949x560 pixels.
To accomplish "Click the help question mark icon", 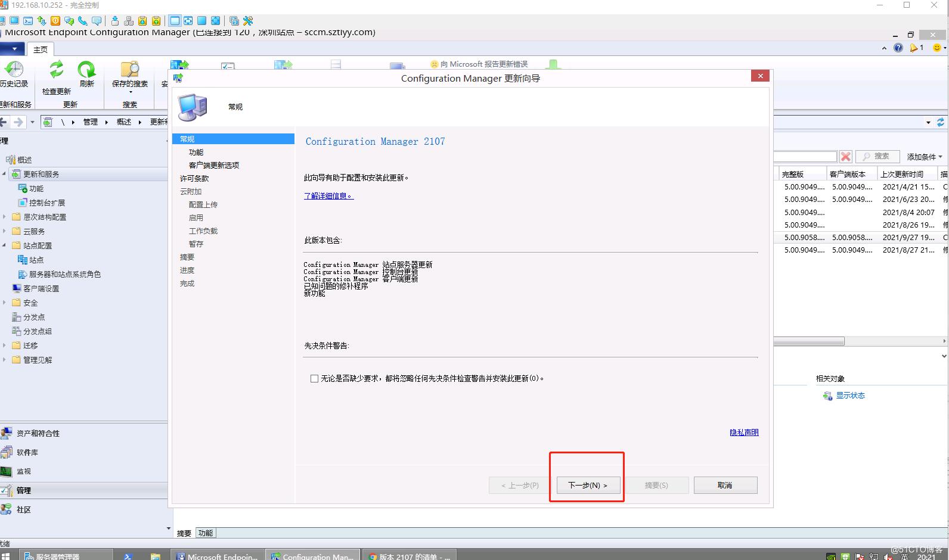I will tap(898, 48).
